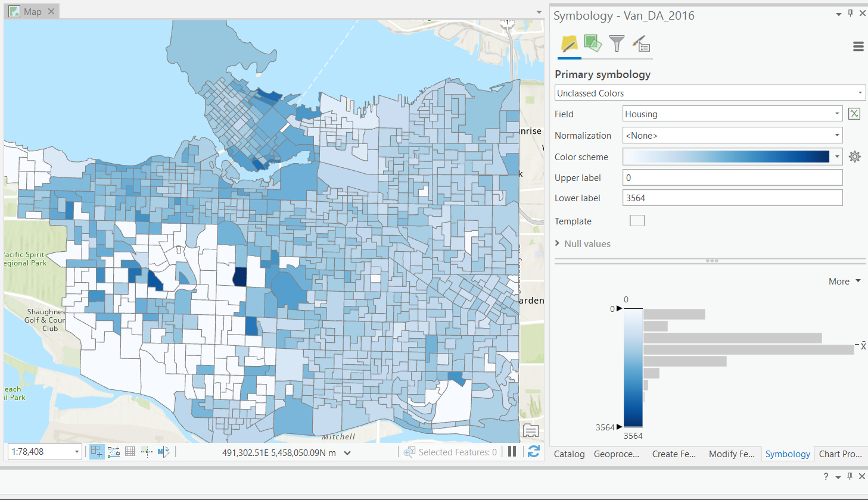The height and width of the screenshot is (500, 868).
Task: Click the funnel display filters icon
Action: (617, 43)
